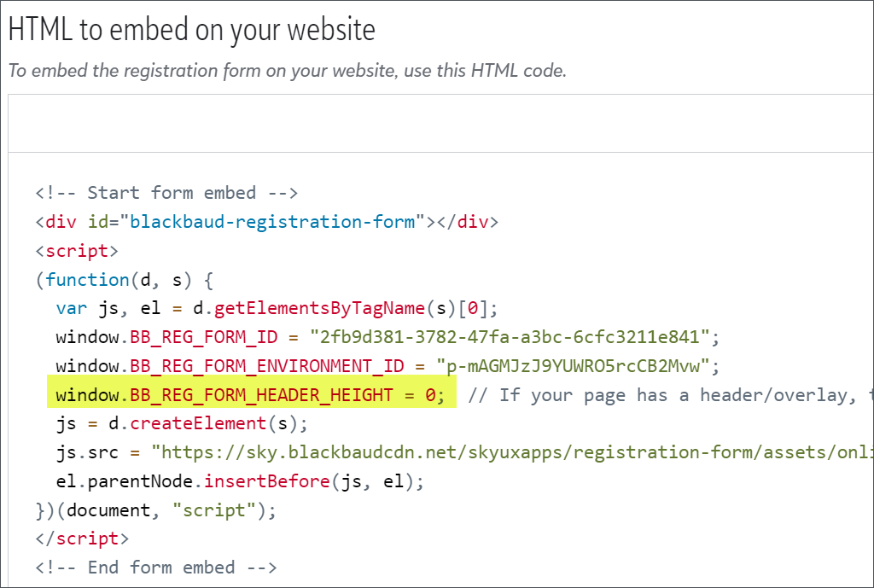The width and height of the screenshot is (874, 588).
Task: Place cursor on the "(function(d, s) {" line
Action: [125, 280]
